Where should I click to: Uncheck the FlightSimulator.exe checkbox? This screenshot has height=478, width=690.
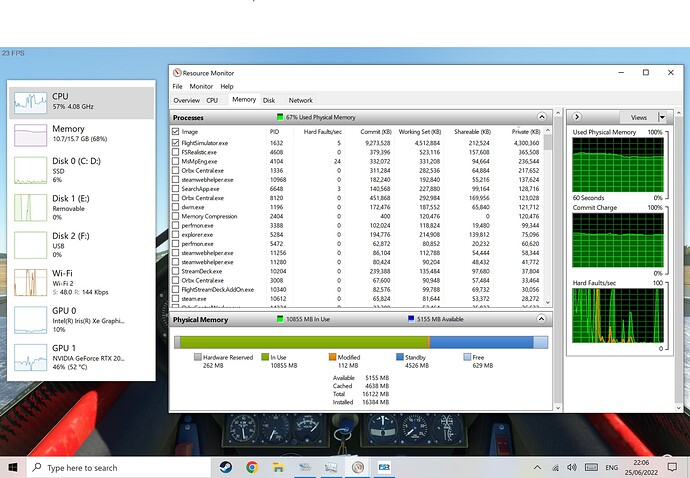pyautogui.click(x=176, y=143)
